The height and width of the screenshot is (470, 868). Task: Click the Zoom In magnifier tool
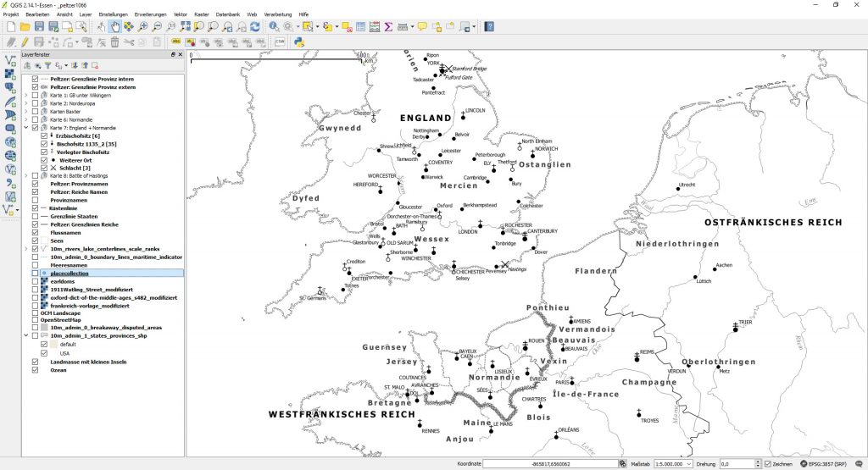(143, 27)
